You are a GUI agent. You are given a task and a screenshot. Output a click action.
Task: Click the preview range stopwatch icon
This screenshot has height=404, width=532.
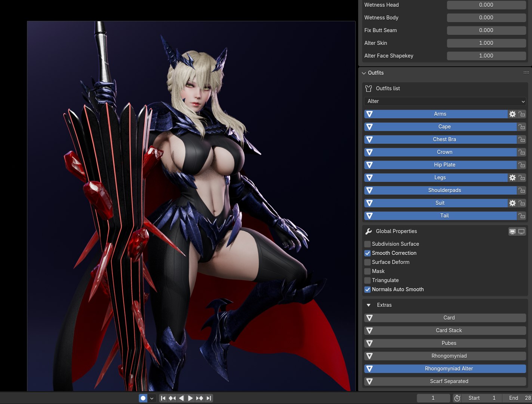tap(457, 398)
